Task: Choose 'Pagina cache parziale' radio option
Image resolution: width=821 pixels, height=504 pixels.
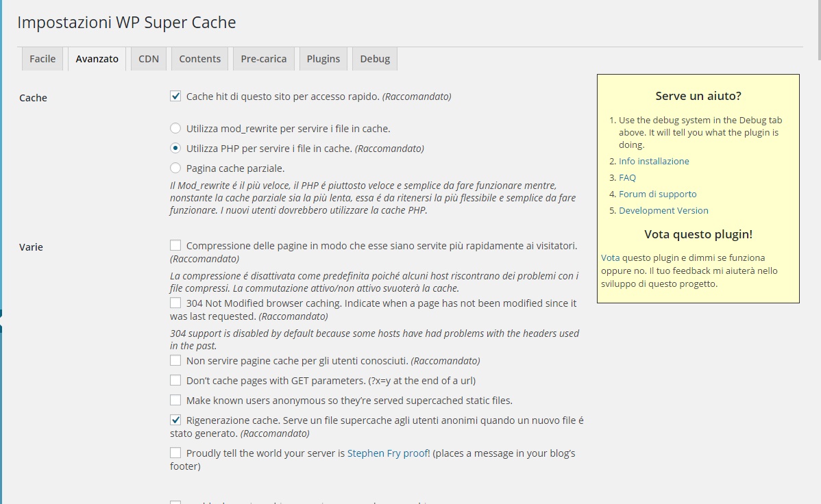Action: point(175,168)
